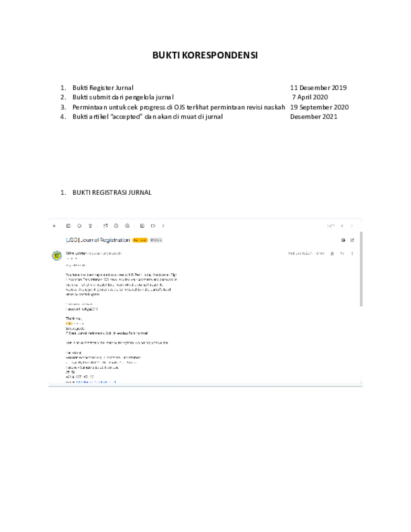Add the email to Tasks
Viewport: 411px width, 532px height.
click(x=127, y=226)
